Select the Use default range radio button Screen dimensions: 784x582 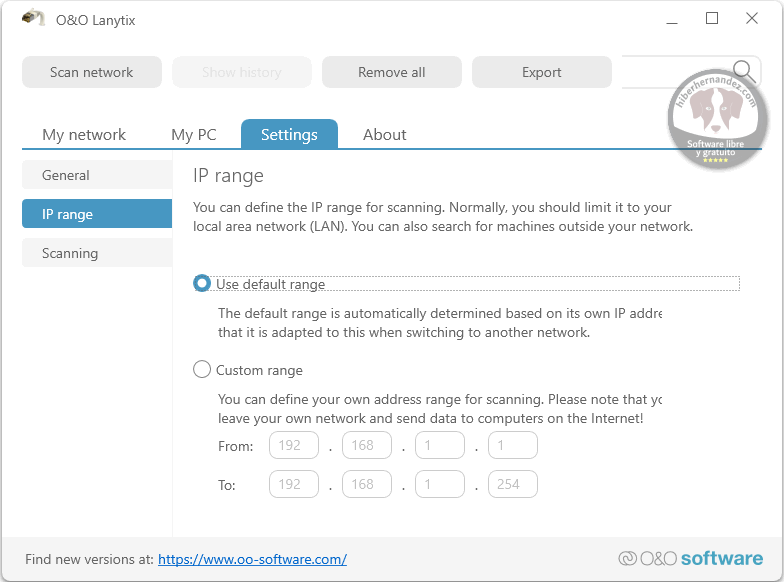pos(202,284)
